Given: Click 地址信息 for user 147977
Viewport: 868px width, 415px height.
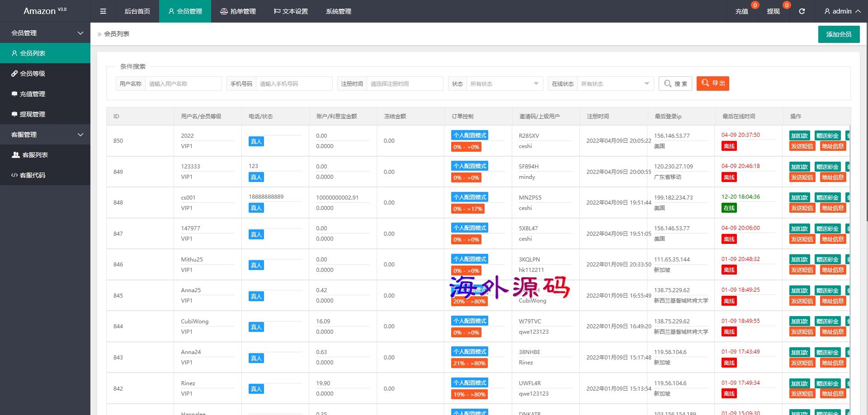Looking at the screenshot, I should [x=833, y=239].
